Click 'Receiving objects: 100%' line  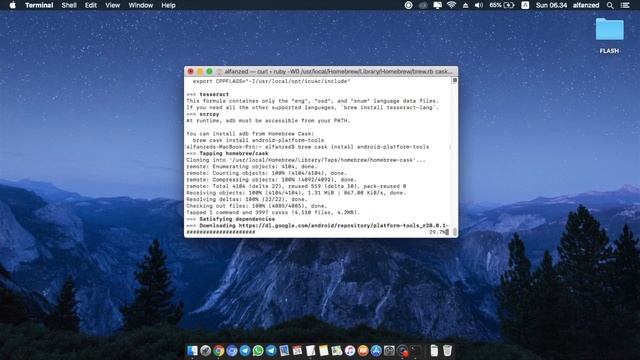[x=296, y=193]
